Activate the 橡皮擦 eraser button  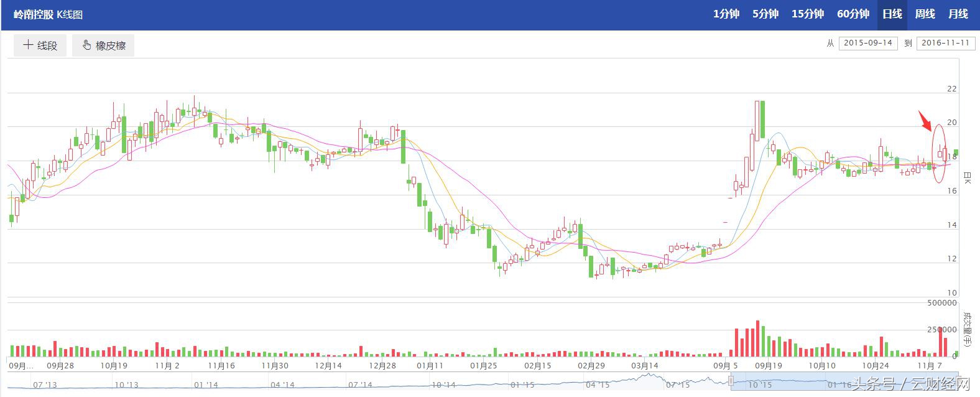103,45
